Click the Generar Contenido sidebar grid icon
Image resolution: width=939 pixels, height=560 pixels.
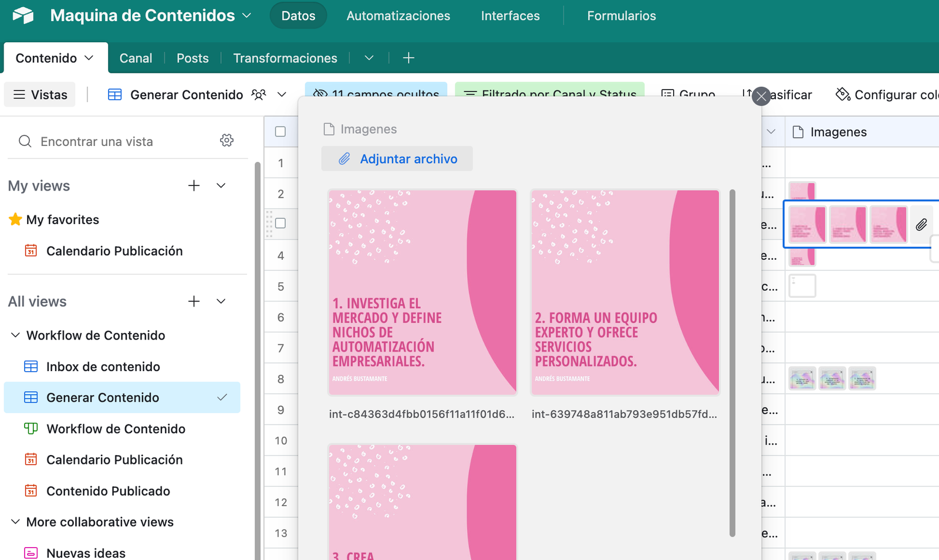tap(31, 398)
